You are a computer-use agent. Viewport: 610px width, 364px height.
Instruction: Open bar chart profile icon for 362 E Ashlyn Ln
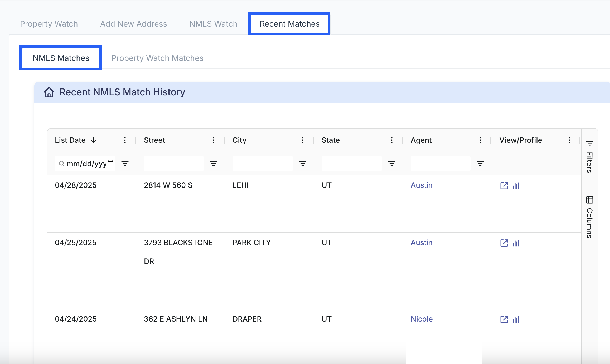[516, 319]
